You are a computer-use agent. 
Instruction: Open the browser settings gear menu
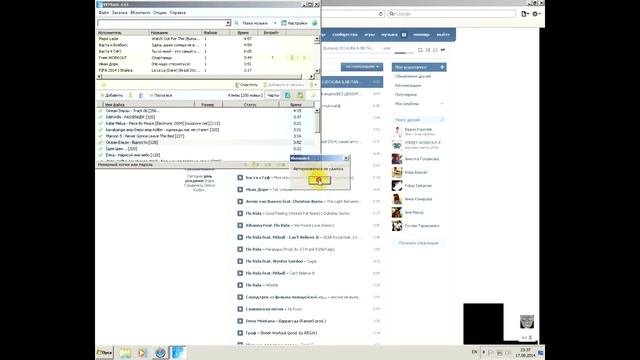[x=536, y=14]
